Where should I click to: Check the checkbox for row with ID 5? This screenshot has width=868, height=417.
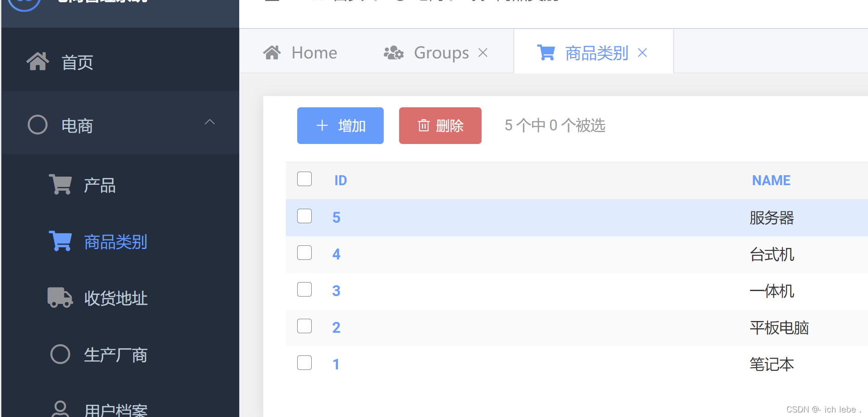click(304, 216)
